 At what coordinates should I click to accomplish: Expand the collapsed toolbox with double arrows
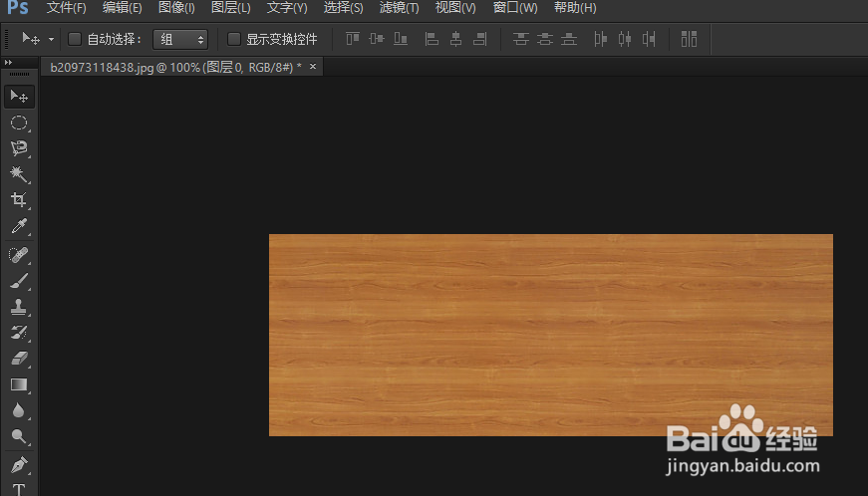8,63
